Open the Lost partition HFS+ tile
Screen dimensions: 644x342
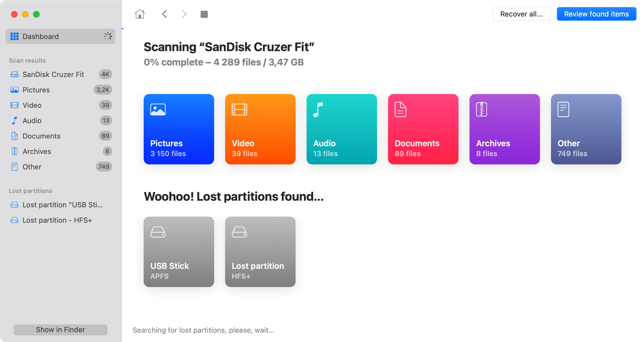pyautogui.click(x=260, y=252)
